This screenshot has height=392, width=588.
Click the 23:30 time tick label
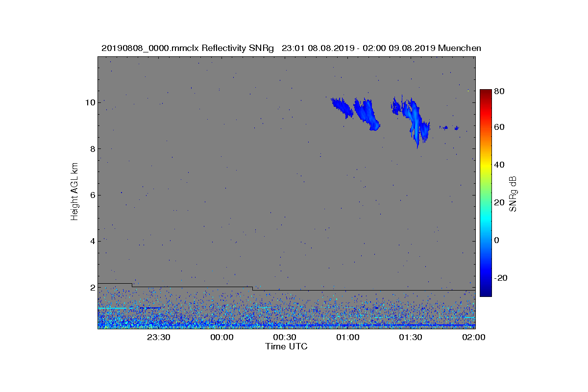tap(158, 337)
